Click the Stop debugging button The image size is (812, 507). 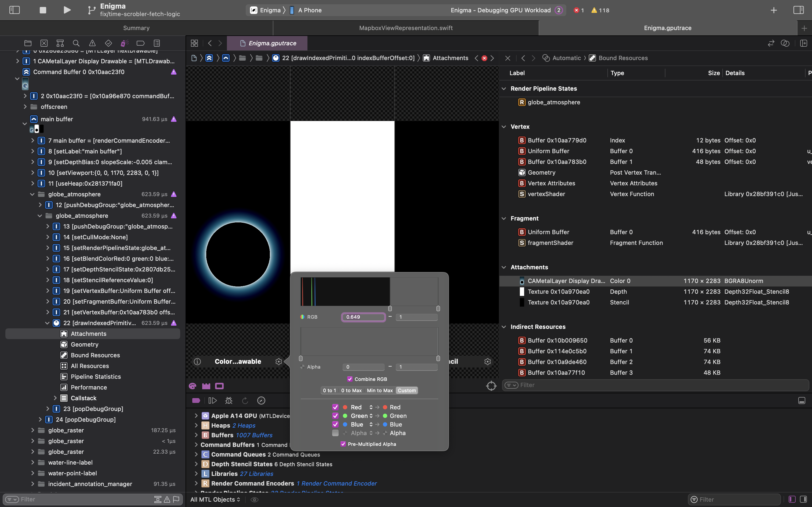(43, 10)
